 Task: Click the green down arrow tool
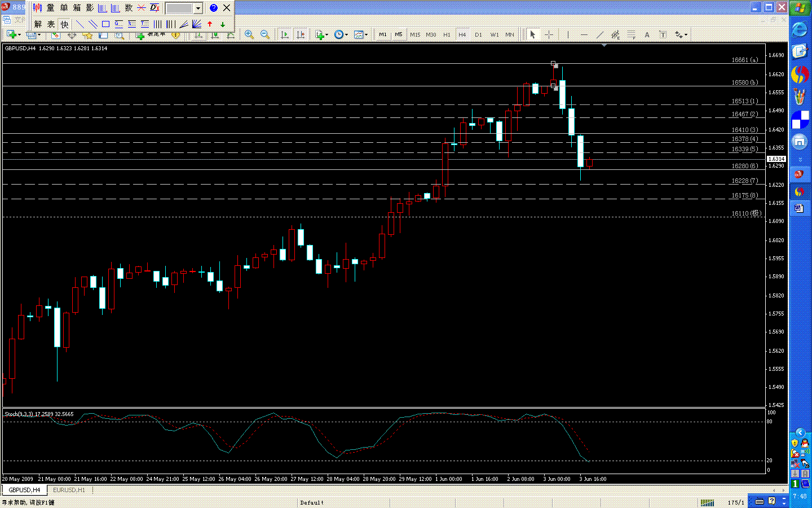click(223, 24)
